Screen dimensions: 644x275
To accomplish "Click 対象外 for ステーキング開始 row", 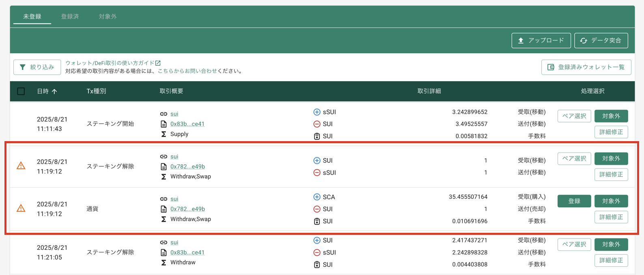I will [x=611, y=116].
